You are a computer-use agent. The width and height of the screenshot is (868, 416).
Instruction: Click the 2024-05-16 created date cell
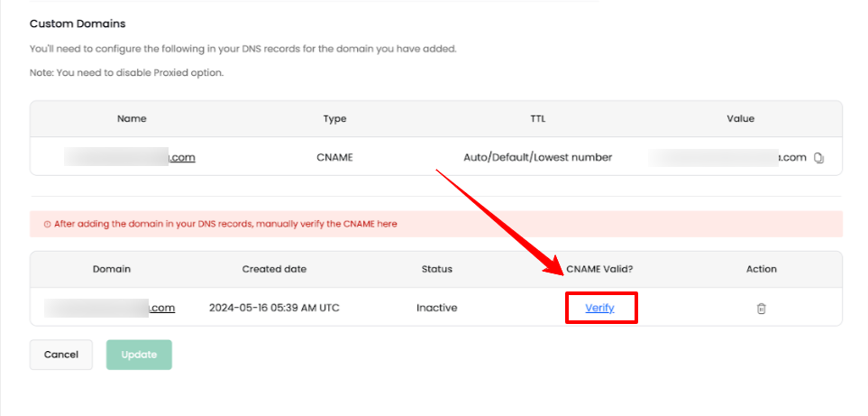pyautogui.click(x=274, y=308)
